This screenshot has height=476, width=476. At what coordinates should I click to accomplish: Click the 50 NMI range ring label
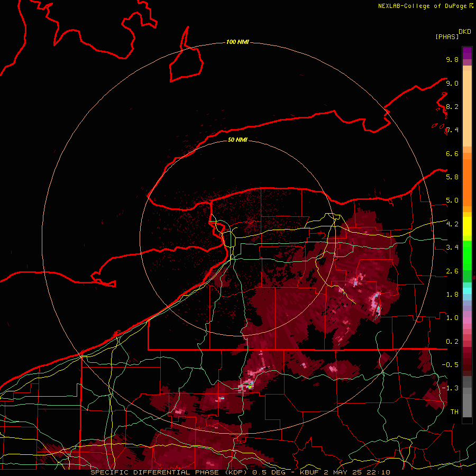tap(237, 140)
